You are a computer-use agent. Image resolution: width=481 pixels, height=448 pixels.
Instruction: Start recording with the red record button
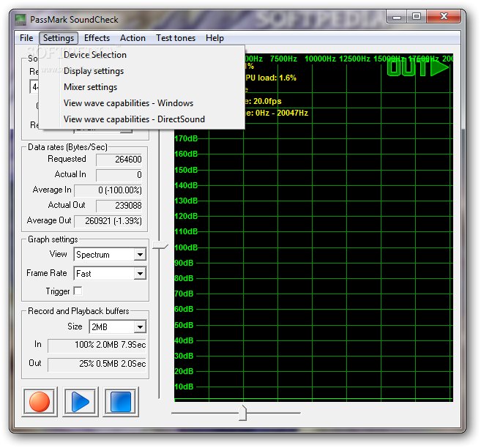point(40,402)
